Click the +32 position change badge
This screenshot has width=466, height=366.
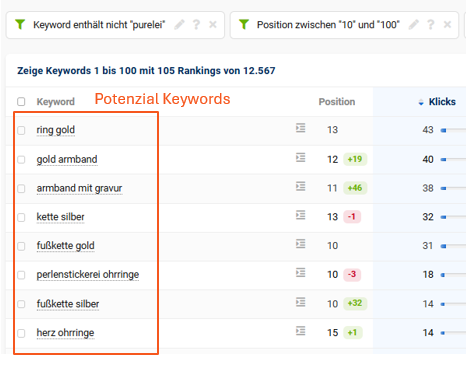pos(355,303)
